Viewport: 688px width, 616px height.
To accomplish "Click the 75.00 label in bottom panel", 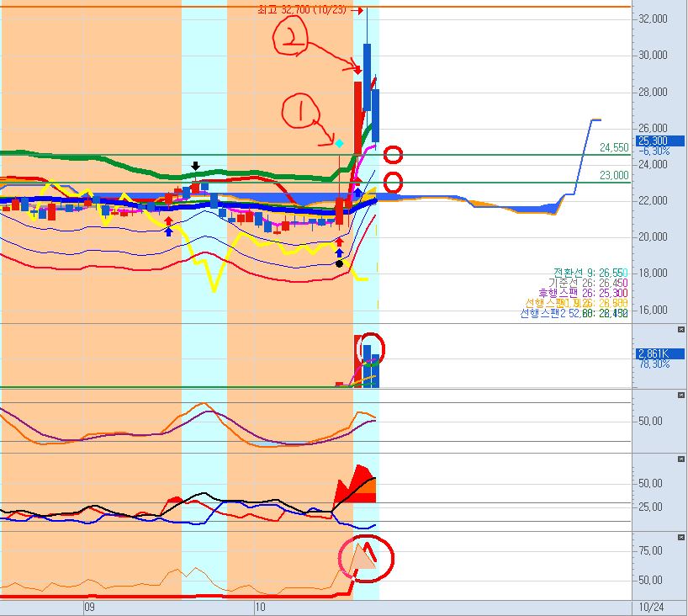I will click(651, 550).
